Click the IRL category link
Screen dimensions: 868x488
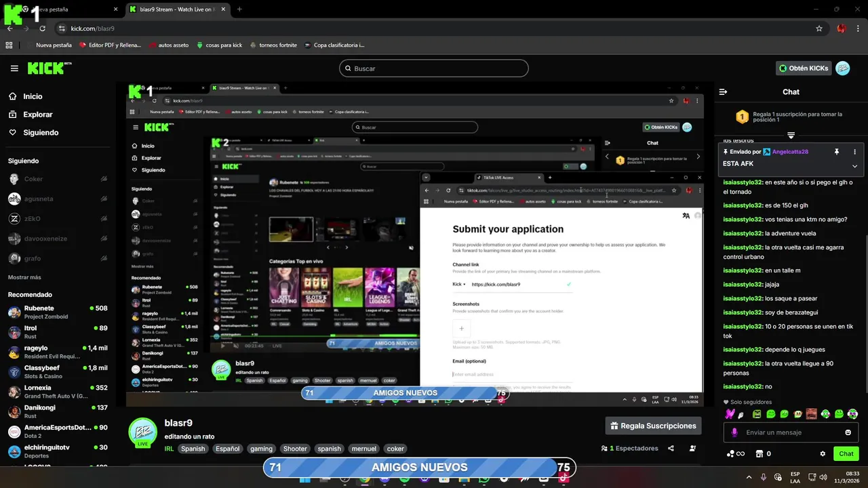click(169, 449)
